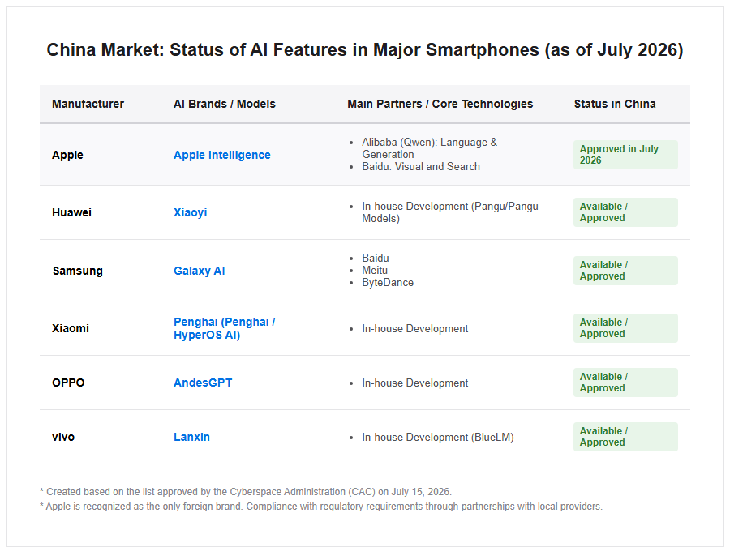This screenshot has width=730, height=560.
Task: Click the Approved in July 2026 badge
Action: (x=625, y=155)
